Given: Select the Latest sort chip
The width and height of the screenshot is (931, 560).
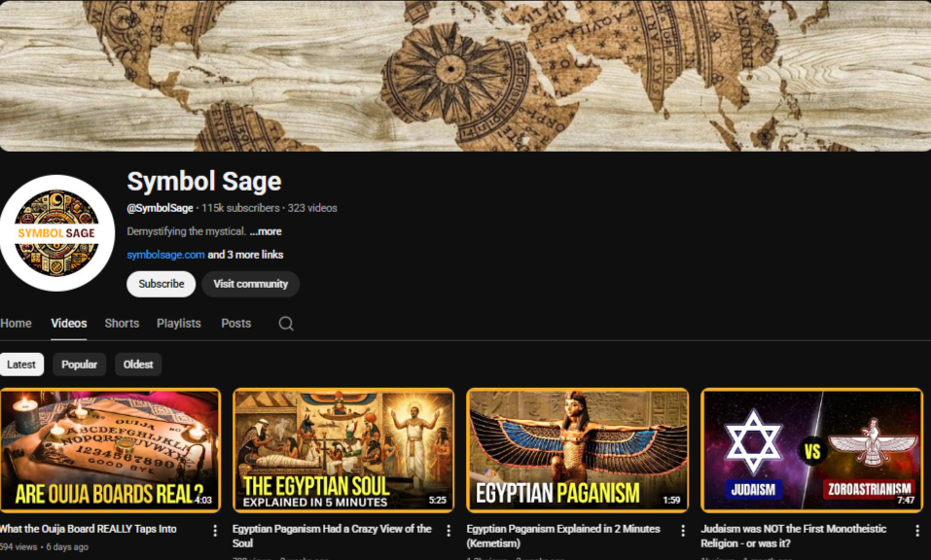Looking at the screenshot, I should coord(21,365).
